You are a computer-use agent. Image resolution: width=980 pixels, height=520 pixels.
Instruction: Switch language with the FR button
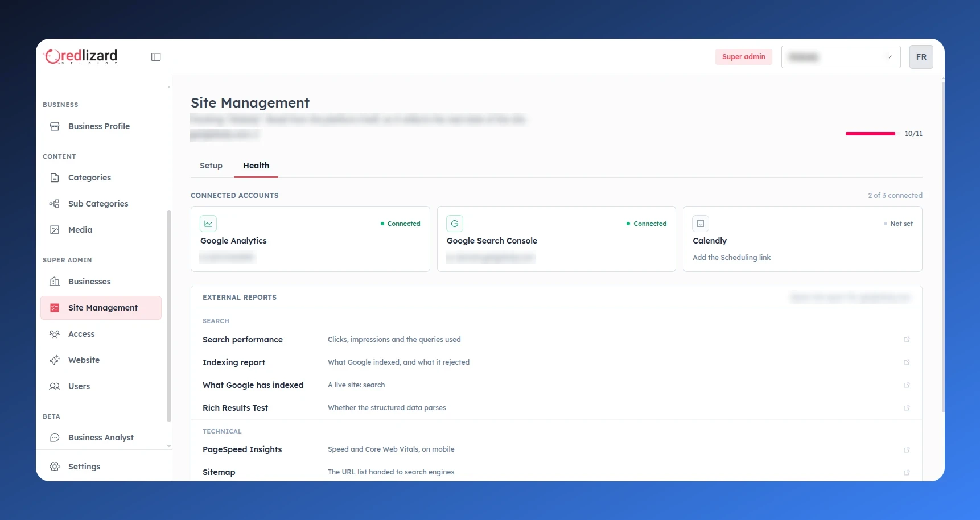point(921,57)
